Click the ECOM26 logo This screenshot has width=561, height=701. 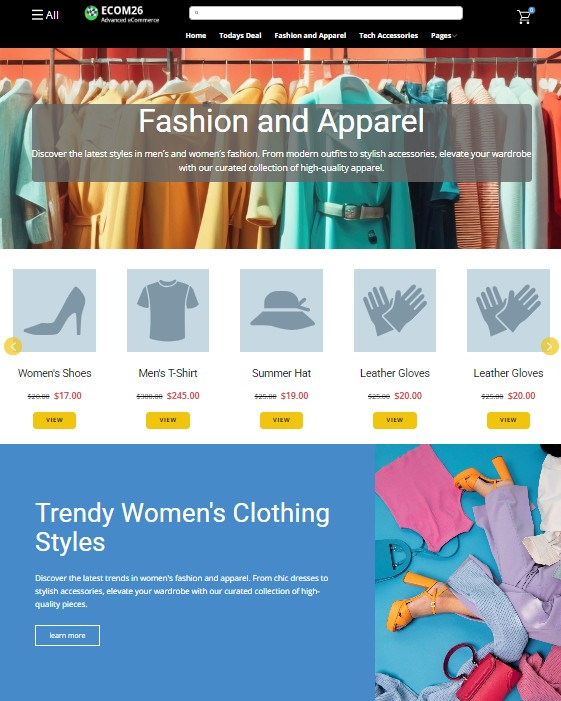tap(122, 14)
